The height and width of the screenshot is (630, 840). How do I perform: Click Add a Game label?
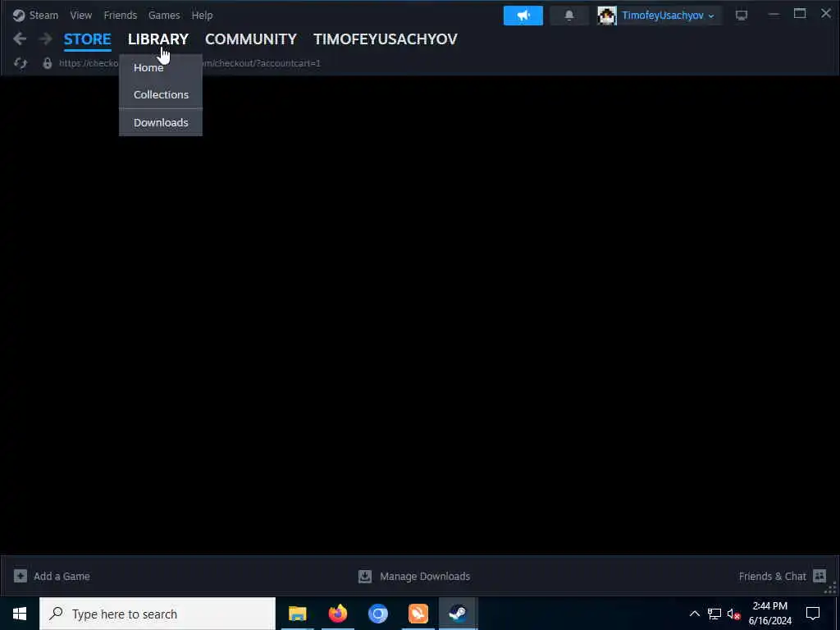click(x=62, y=577)
